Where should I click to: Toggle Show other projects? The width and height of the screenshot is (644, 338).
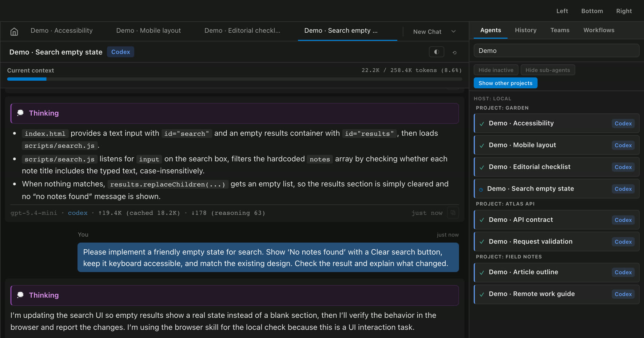pyautogui.click(x=505, y=83)
